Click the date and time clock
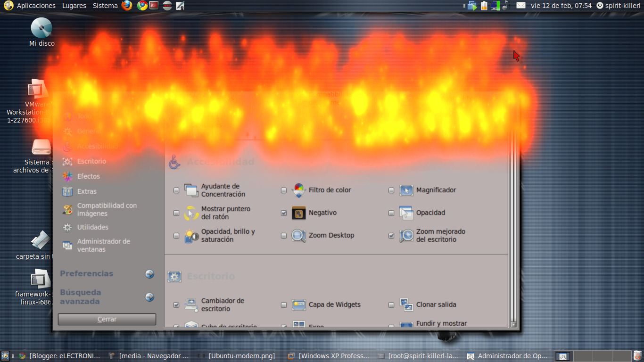This screenshot has height=362, width=644. click(561, 6)
